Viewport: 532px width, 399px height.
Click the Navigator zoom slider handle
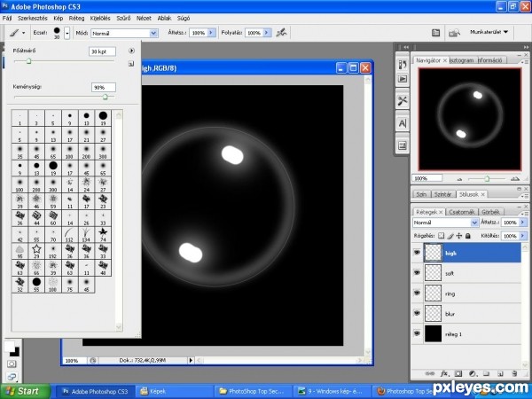[487, 178]
